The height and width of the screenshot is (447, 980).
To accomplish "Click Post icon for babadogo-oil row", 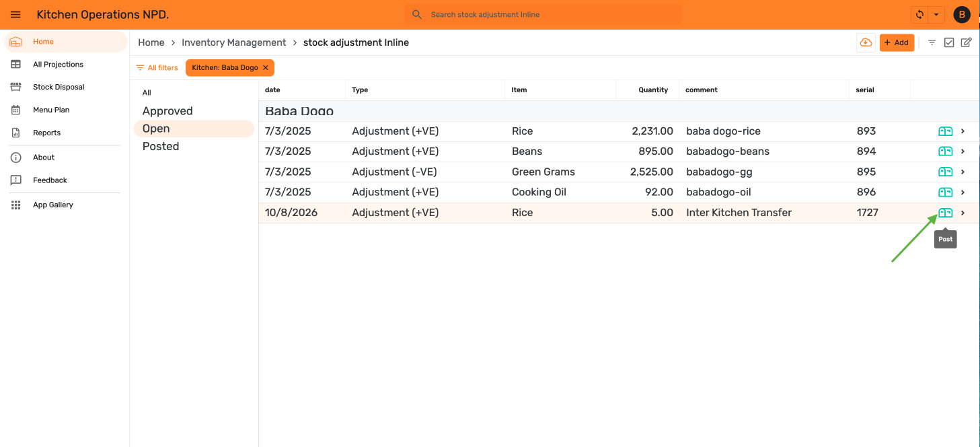I will tap(946, 192).
